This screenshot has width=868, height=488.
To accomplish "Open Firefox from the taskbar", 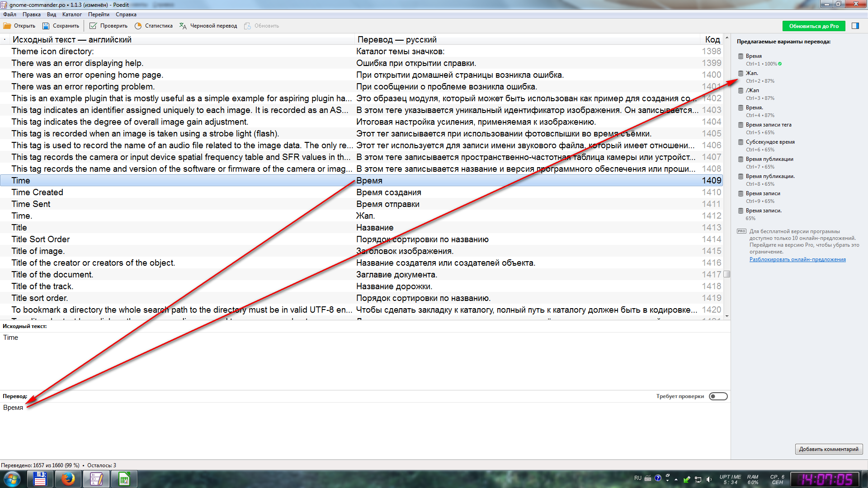I will coord(68,479).
